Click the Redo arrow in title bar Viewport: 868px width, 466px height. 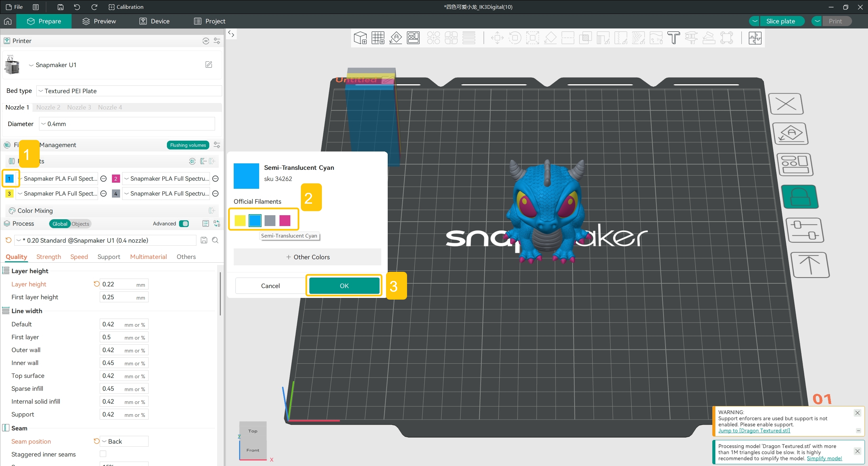tap(94, 7)
